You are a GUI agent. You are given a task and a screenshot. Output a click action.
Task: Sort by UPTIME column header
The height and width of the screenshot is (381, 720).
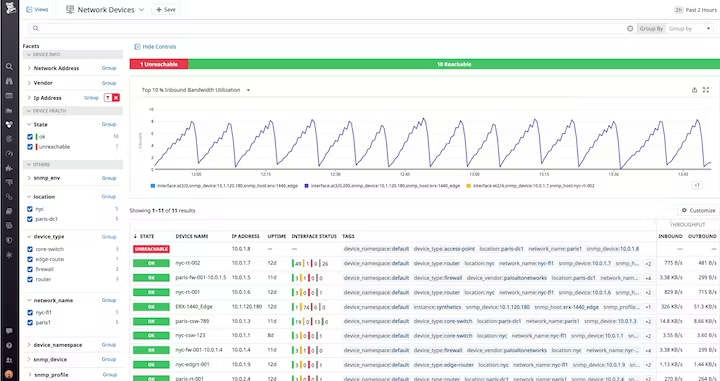[x=277, y=236]
